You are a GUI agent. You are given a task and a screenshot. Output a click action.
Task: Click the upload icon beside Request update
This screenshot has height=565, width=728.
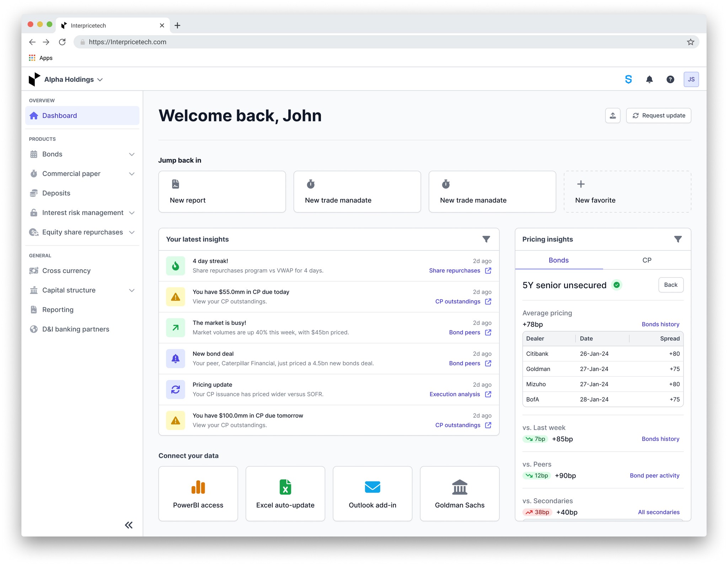pyautogui.click(x=612, y=115)
